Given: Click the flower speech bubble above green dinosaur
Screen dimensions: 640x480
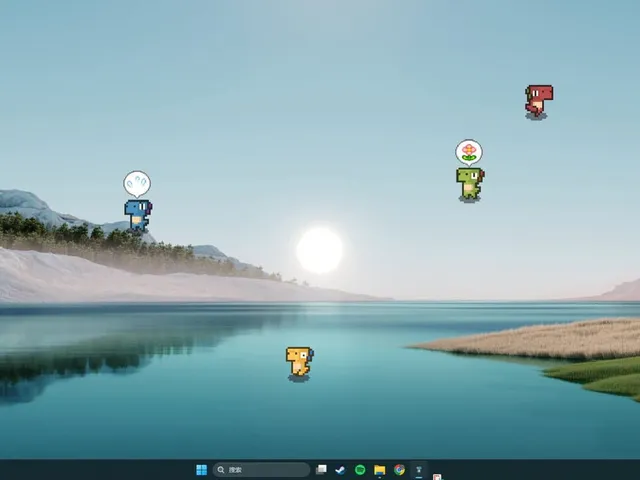Looking at the screenshot, I should (469, 152).
